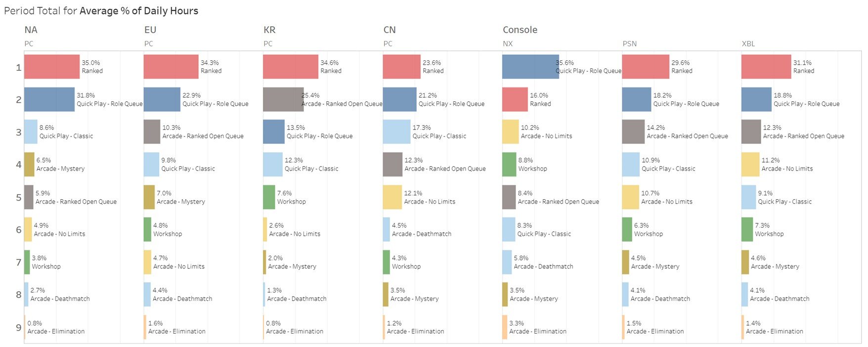Select the NX platform label
This screenshot has width=868, height=347.
(x=508, y=43)
